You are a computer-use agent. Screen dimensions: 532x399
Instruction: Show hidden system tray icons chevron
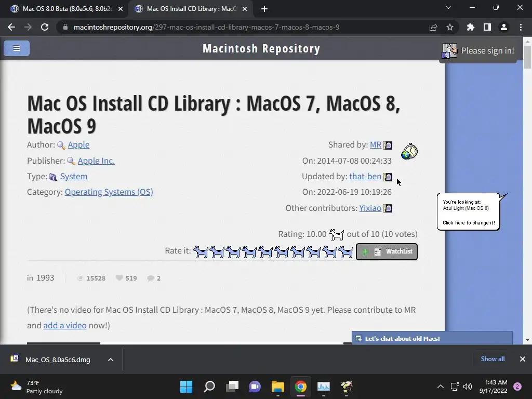pos(441,387)
